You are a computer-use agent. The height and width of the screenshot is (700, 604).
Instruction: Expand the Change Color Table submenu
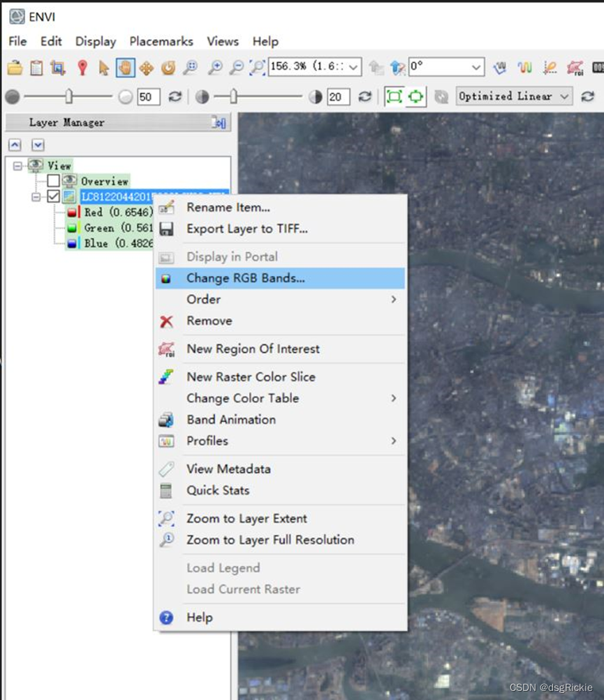(281, 398)
